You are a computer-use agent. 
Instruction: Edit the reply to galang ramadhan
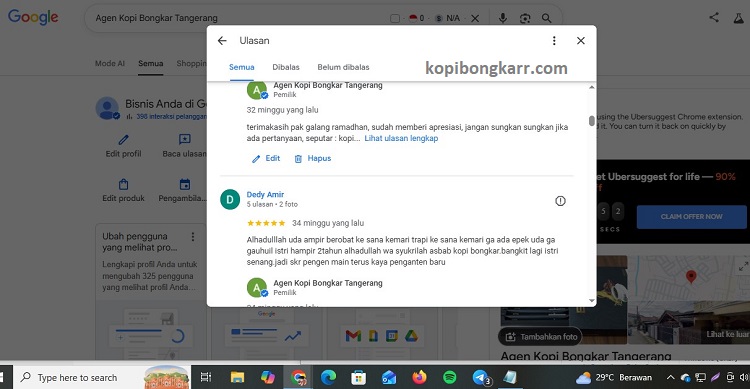click(x=266, y=158)
